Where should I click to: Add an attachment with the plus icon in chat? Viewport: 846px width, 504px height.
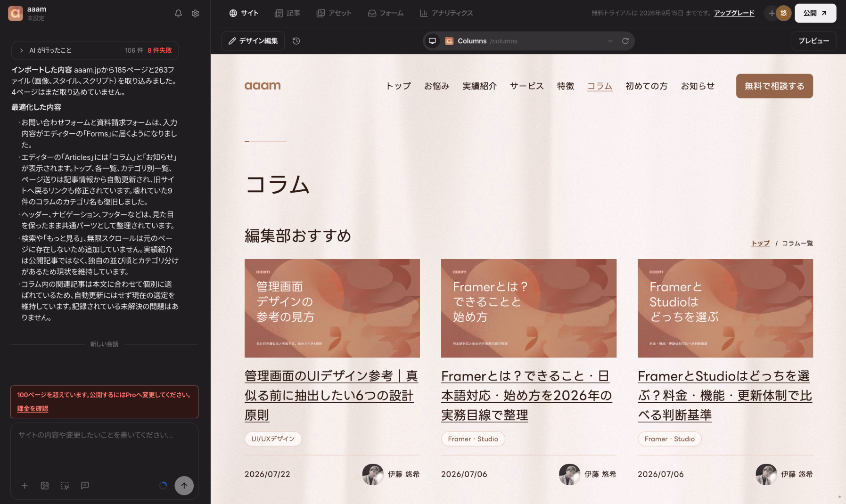pyautogui.click(x=25, y=486)
